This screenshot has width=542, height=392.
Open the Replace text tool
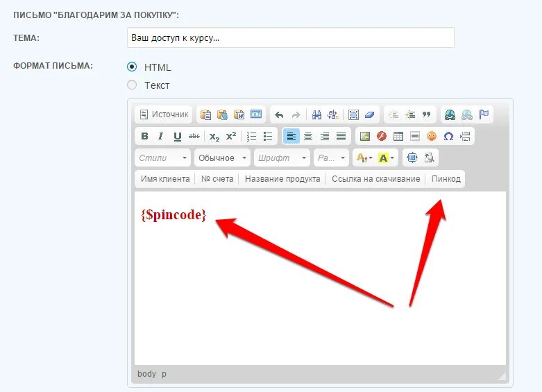point(333,114)
